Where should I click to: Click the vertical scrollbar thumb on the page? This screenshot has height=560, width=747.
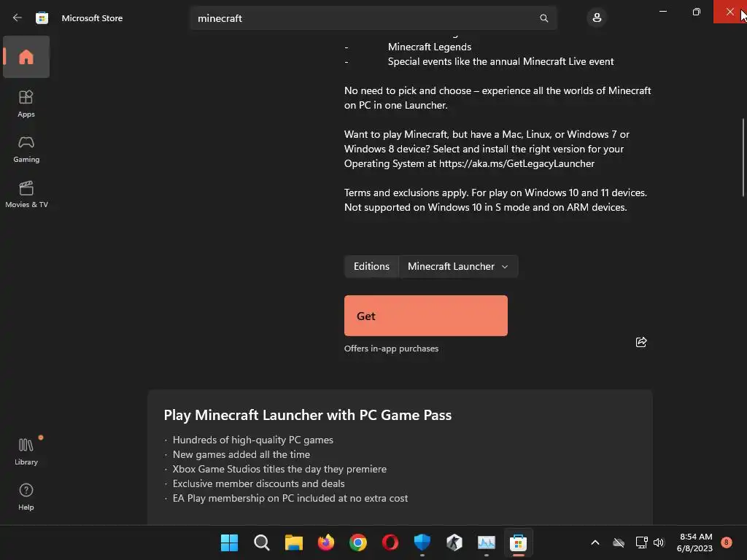click(743, 157)
